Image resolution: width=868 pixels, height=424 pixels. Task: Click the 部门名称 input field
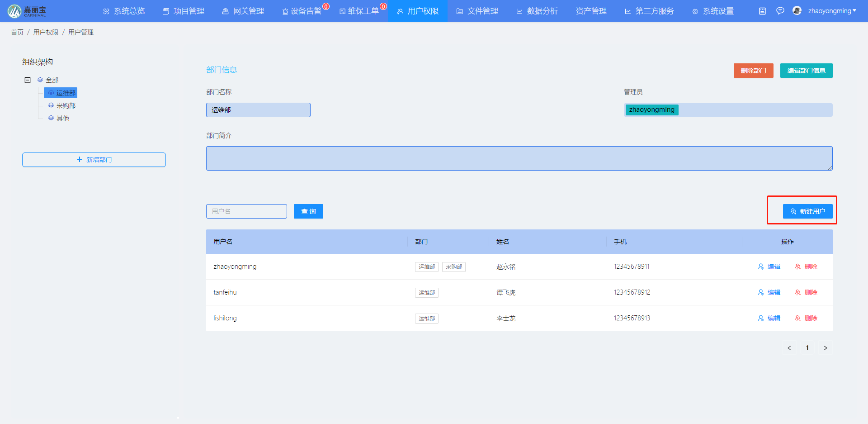(258, 110)
